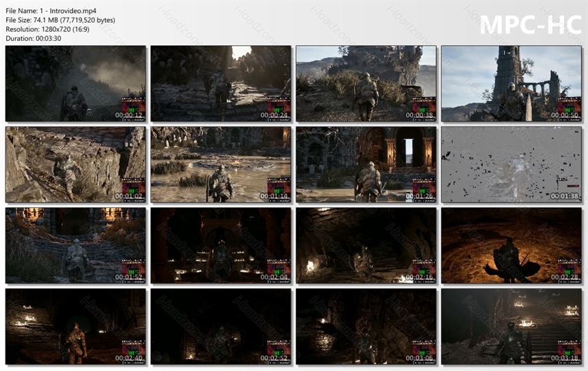Choose the thumbnail timestamped 00:02:16
The height and width of the screenshot is (371, 588).
click(x=366, y=245)
